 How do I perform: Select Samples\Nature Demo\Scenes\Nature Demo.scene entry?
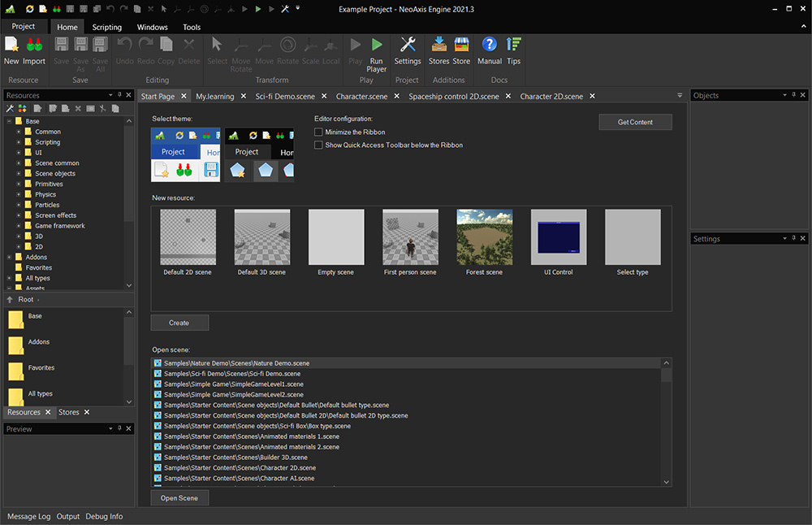tap(407, 363)
